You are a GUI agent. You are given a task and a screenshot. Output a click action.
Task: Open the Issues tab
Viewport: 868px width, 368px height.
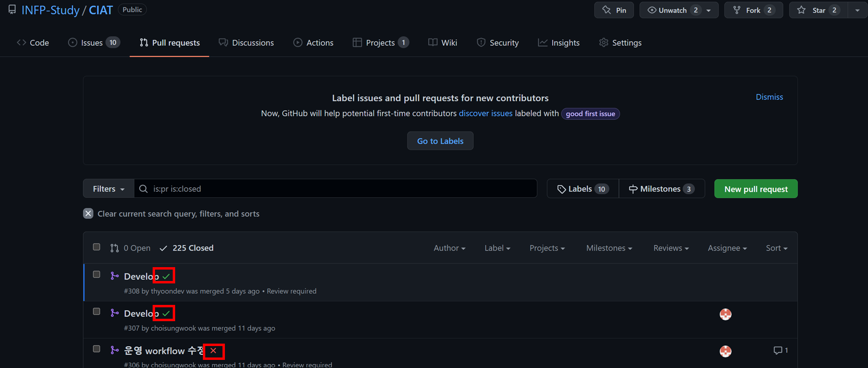pyautogui.click(x=93, y=43)
